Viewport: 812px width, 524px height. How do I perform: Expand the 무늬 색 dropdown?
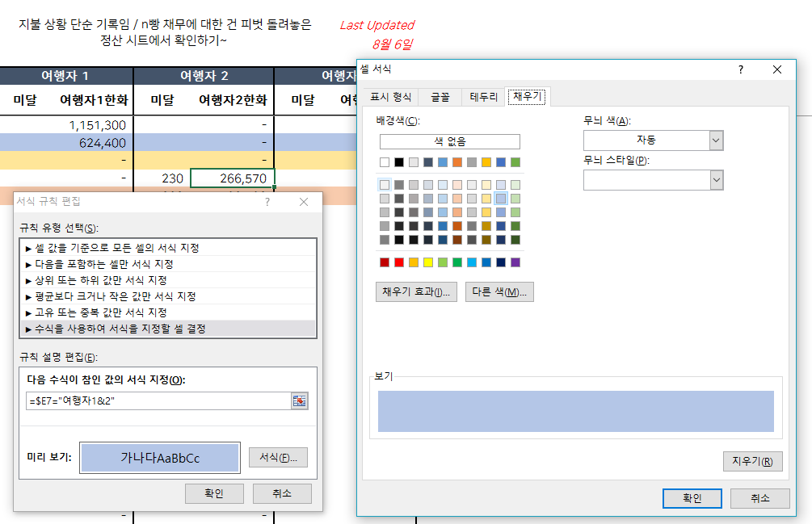pos(716,140)
